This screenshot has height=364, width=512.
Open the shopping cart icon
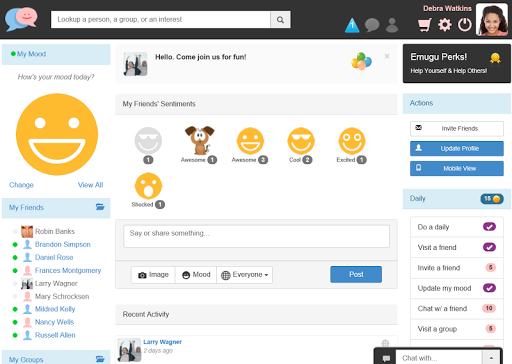[425, 25]
